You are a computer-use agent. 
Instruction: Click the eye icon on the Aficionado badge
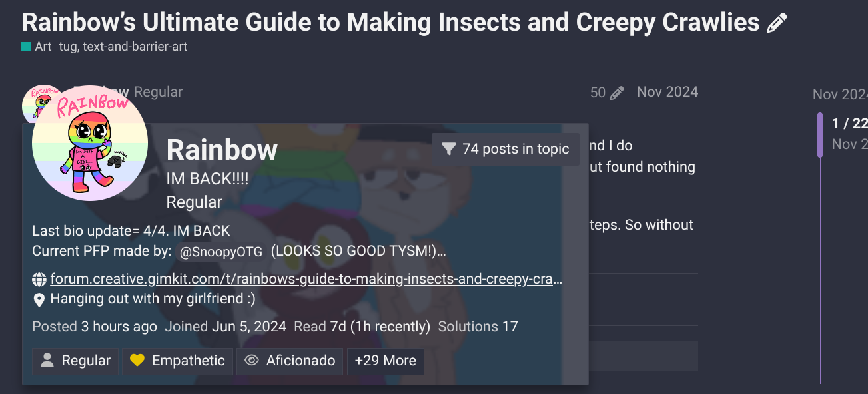coord(252,361)
